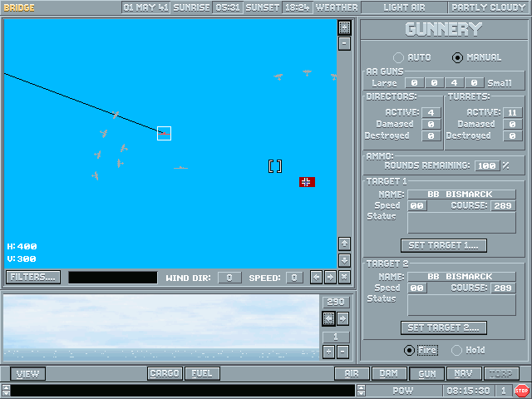Switch to the AIR station
The width and height of the screenshot is (532, 399).
coord(352,373)
